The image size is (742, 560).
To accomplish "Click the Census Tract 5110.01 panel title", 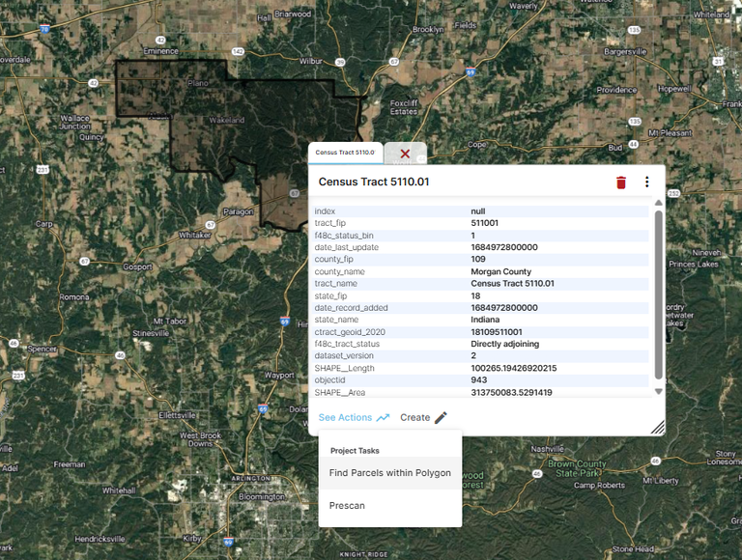I will click(x=374, y=182).
